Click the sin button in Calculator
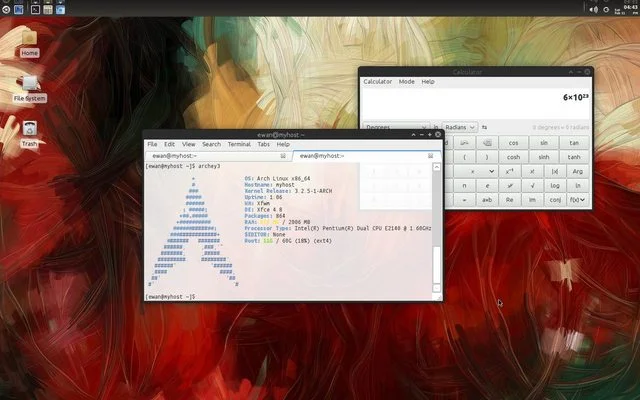The width and height of the screenshot is (640, 400). coord(544,143)
